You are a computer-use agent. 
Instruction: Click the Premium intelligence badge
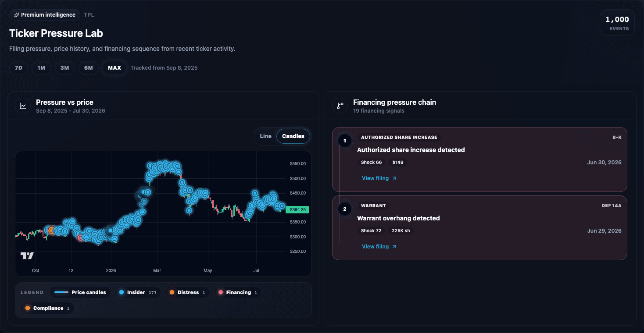[45, 15]
